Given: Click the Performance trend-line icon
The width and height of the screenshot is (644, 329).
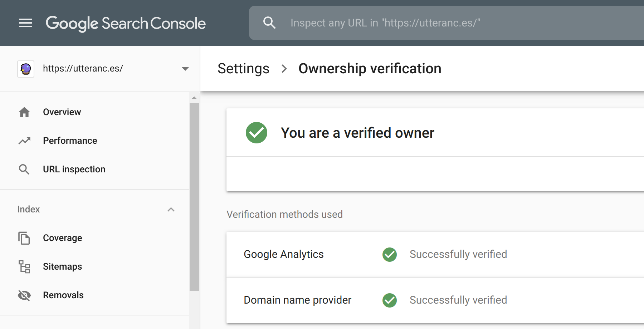Looking at the screenshot, I should [24, 141].
